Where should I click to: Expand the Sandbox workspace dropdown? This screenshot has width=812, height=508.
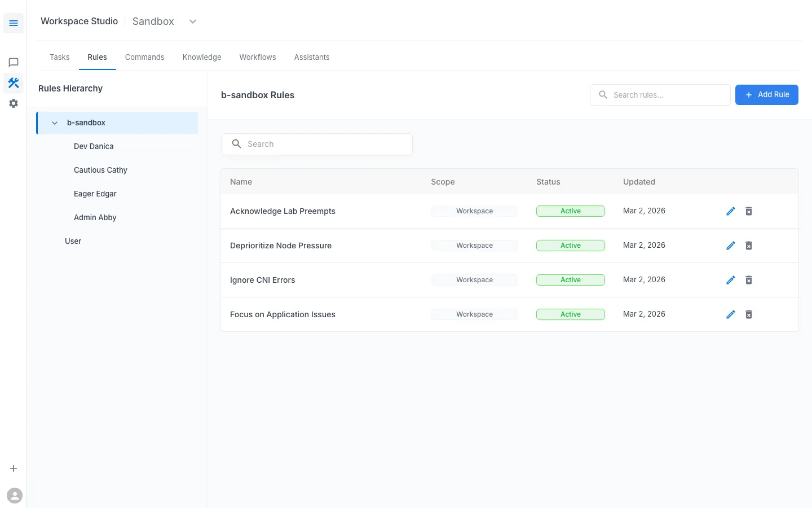tap(192, 21)
